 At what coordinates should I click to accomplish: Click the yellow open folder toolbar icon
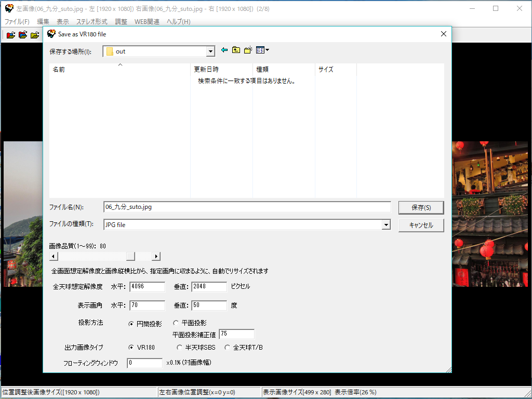[35, 35]
